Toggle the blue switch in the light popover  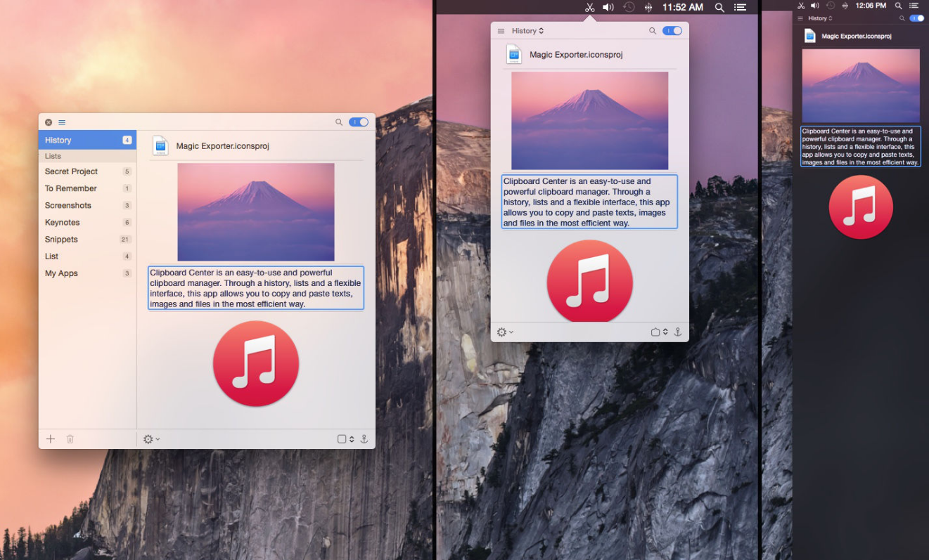(x=672, y=31)
